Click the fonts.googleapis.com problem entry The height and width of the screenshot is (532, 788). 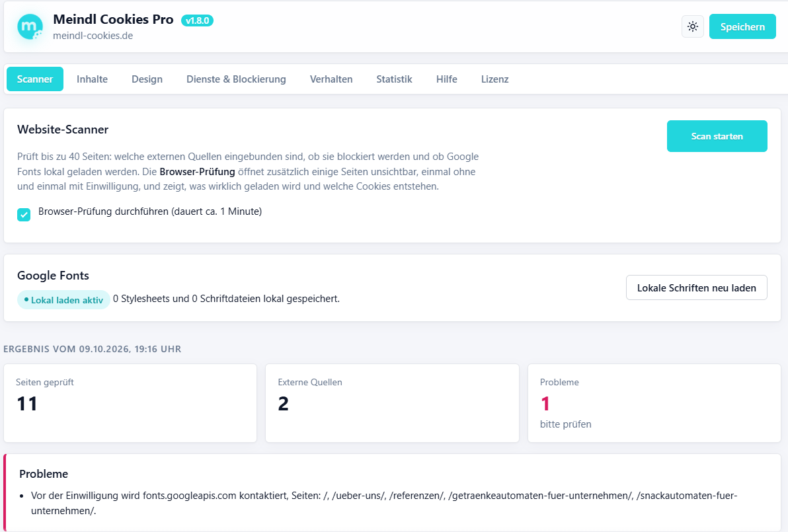[384, 503]
